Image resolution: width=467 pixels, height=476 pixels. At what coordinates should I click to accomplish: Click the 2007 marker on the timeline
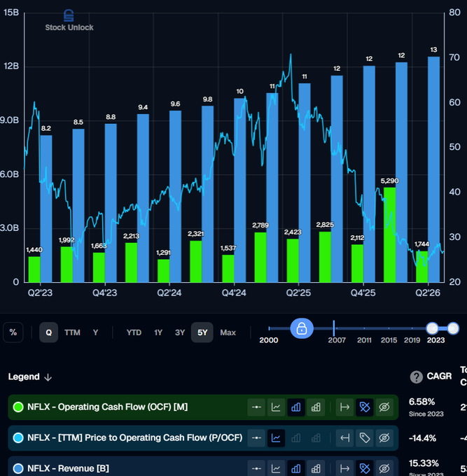click(337, 340)
